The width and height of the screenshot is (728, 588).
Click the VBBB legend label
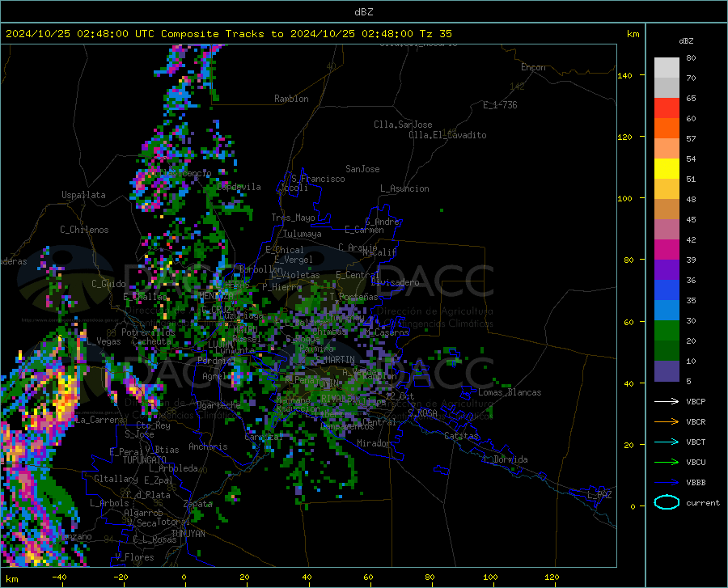click(696, 483)
